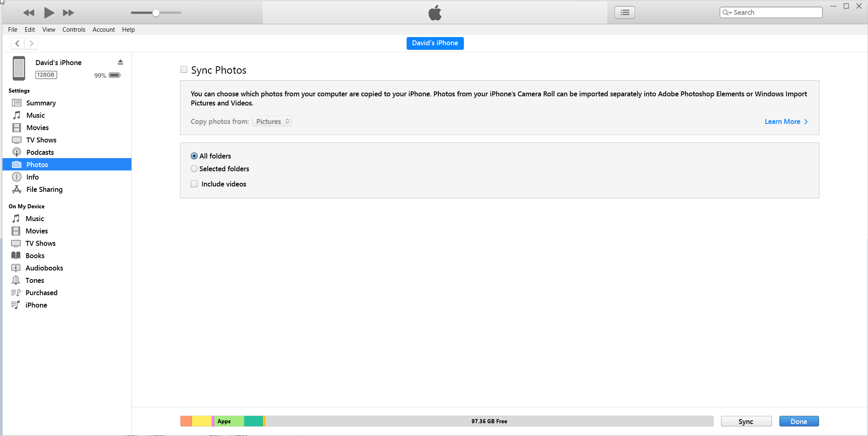Go back with the left chevron
Image resolution: width=868 pixels, height=436 pixels.
(x=17, y=43)
